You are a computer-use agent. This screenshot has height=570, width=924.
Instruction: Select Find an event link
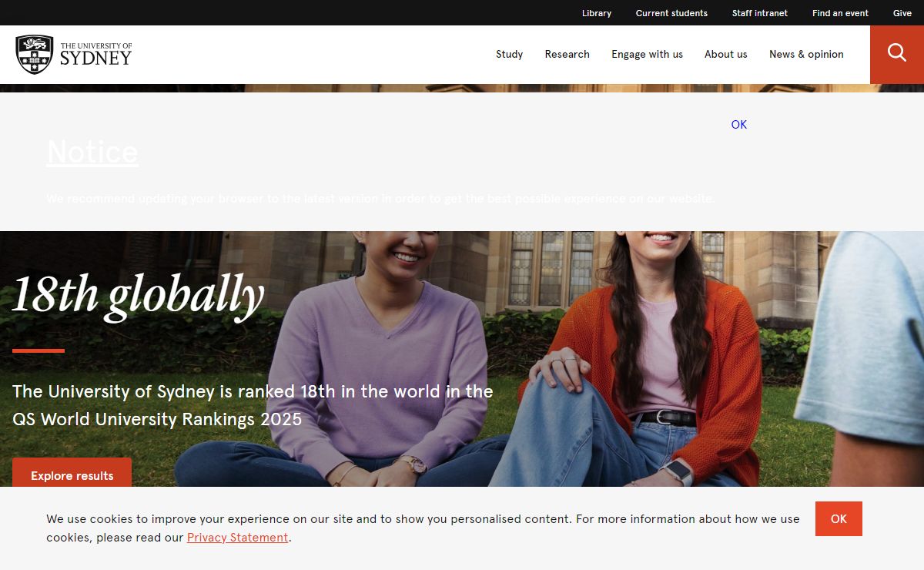pyautogui.click(x=840, y=13)
